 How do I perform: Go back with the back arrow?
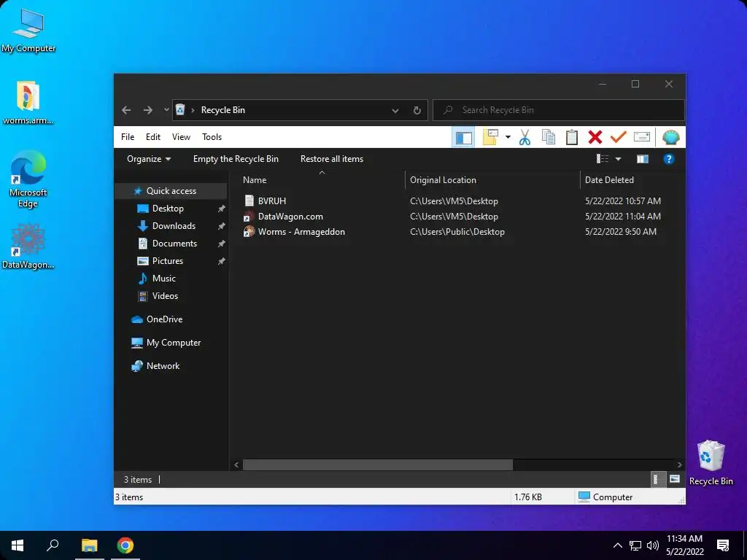[x=126, y=110]
